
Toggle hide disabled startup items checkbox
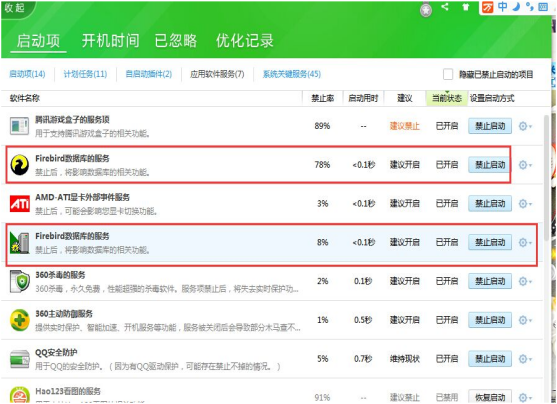click(448, 74)
